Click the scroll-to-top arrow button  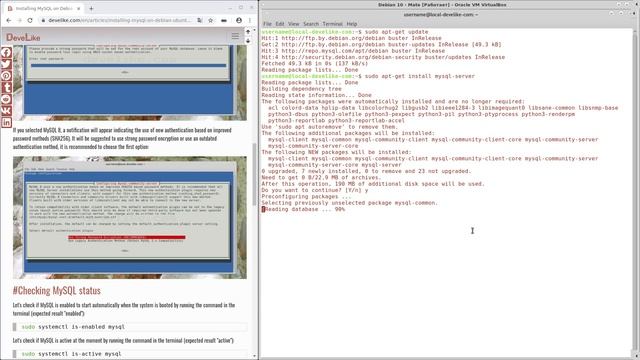(x=248, y=31)
